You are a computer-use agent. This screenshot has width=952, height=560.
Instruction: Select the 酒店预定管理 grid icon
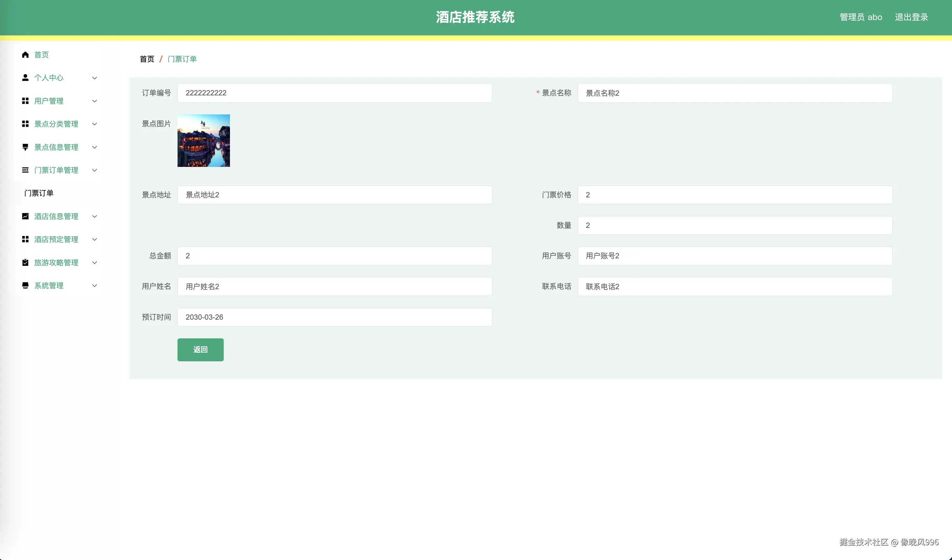pyautogui.click(x=25, y=239)
